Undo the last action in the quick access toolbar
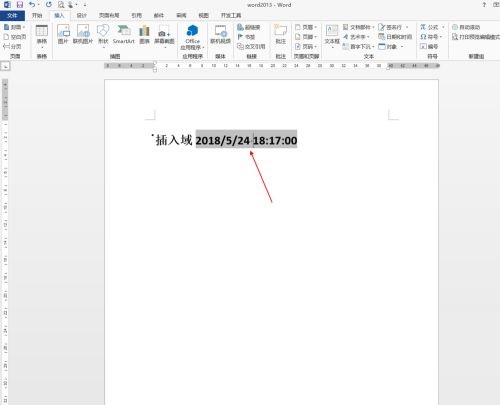This screenshot has width=500, height=405. click(32, 5)
